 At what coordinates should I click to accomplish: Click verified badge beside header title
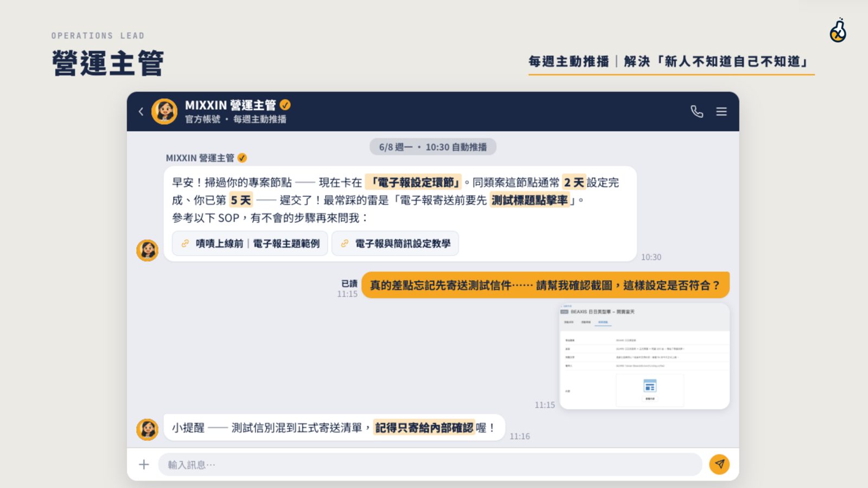pos(285,105)
